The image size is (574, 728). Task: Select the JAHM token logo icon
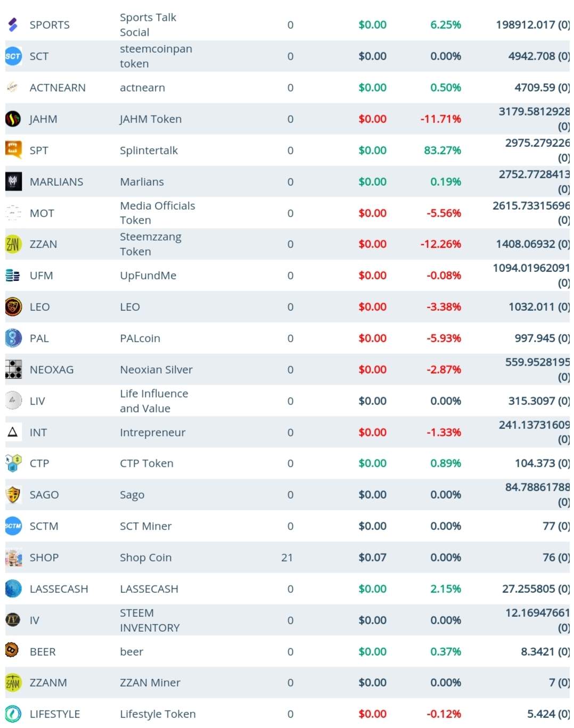point(13,119)
